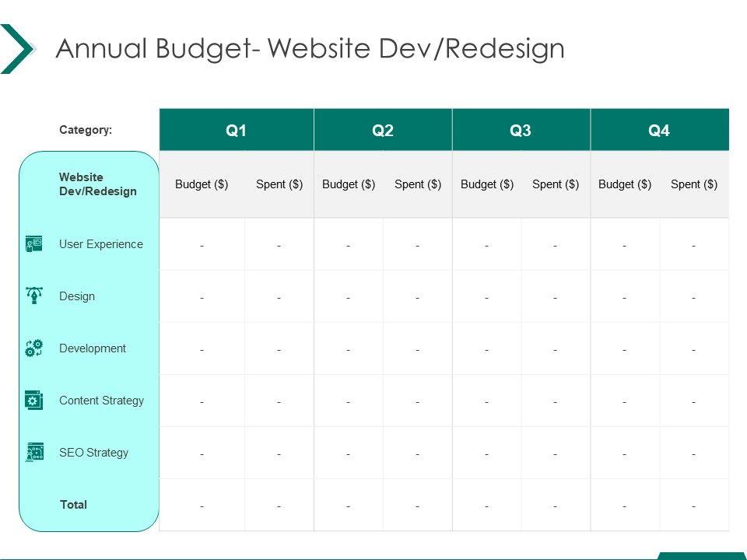Screen dimensions: 747x560
Task: Select the SEO Strategy icon
Action: (33, 453)
